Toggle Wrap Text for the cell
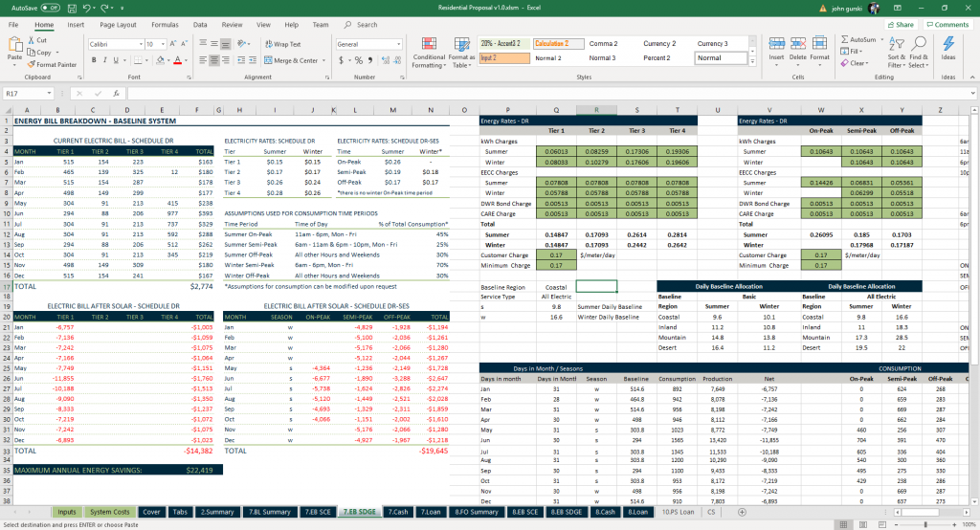Viewport: 980px width, 530px height. point(281,44)
